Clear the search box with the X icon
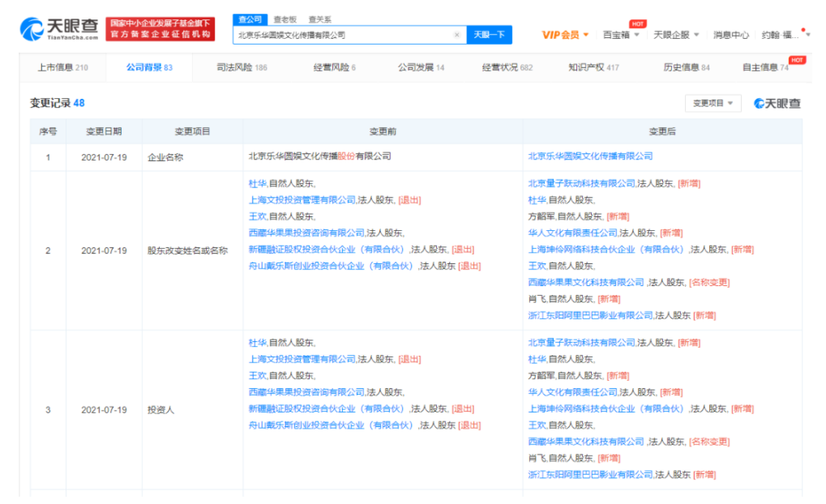The height and width of the screenshot is (504, 826). (456, 35)
